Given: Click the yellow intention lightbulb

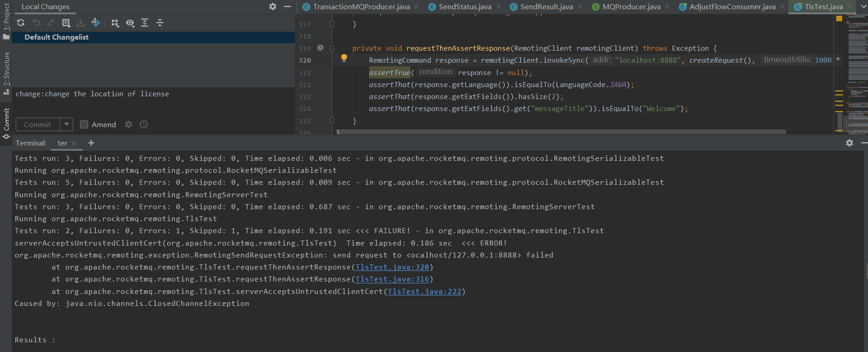Looking at the screenshot, I should point(344,58).
